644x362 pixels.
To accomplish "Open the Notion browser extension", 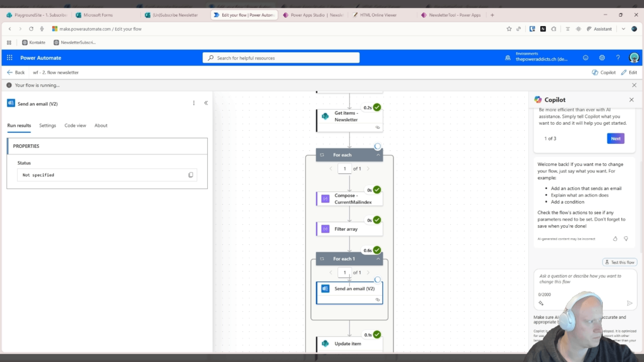I will click(x=543, y=29).
